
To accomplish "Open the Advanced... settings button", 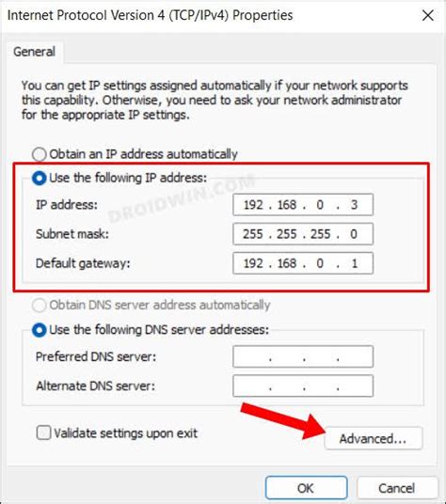I will point(374,438).
